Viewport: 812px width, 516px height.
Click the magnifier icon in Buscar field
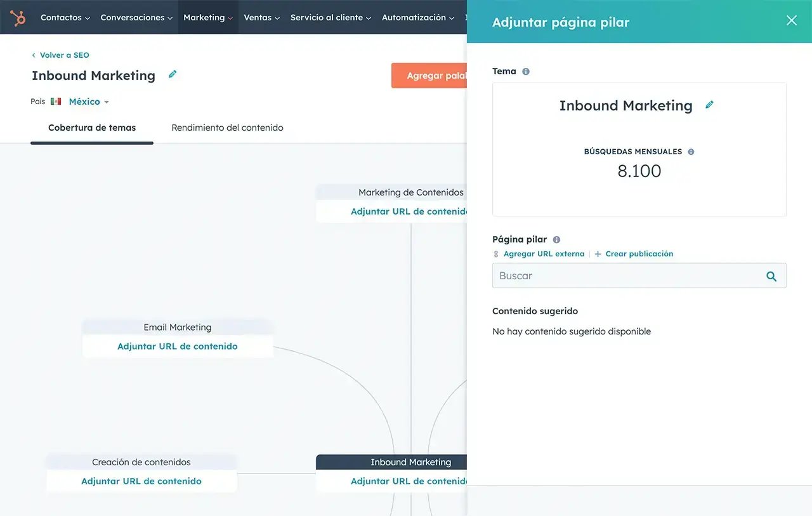771,276
